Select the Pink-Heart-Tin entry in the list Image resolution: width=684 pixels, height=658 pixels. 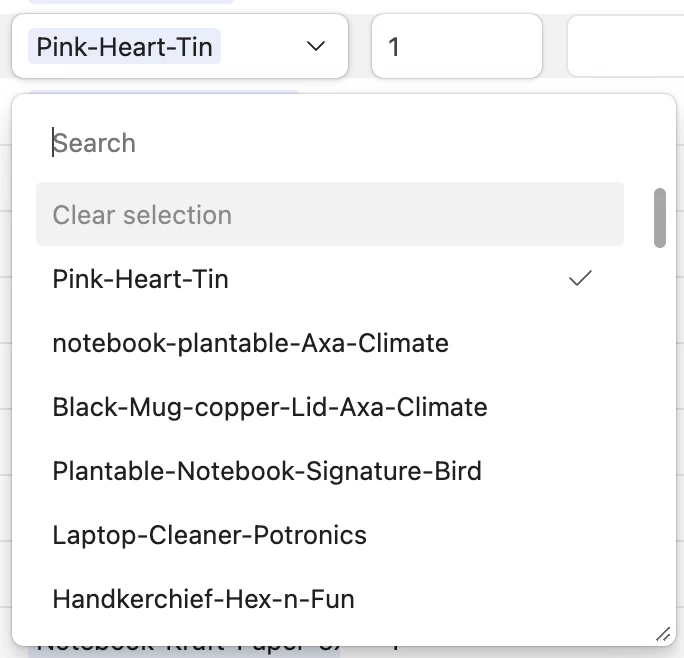(x=141, y=279)
